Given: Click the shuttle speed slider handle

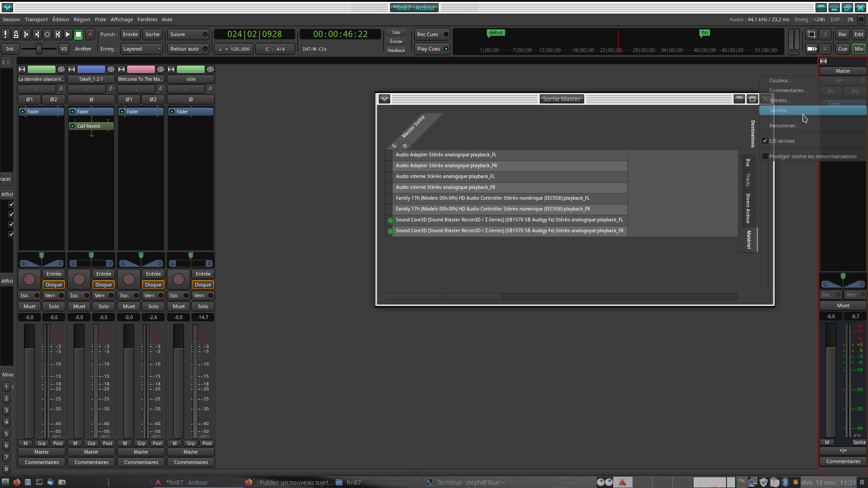Looking at the screenshot, I should pos(39,49).
